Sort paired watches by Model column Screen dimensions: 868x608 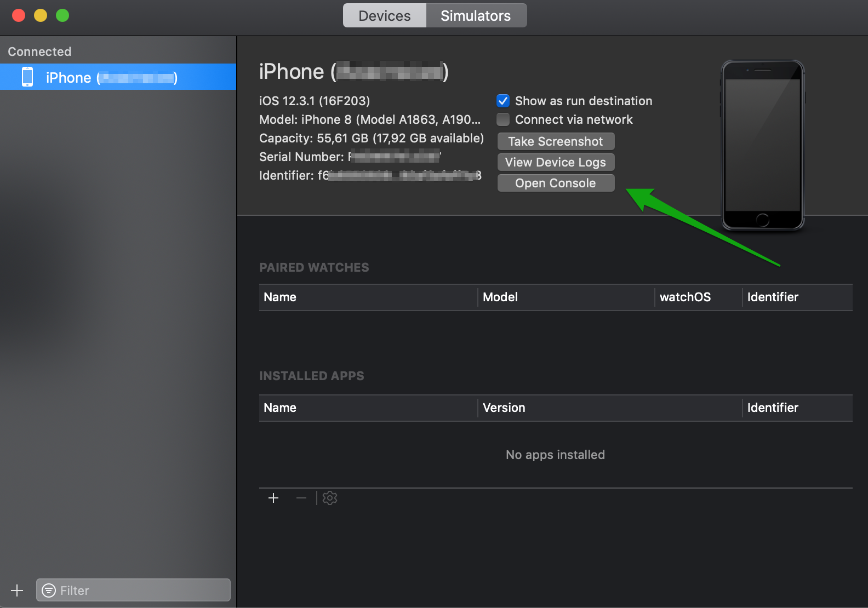click(x=564, y=297)
